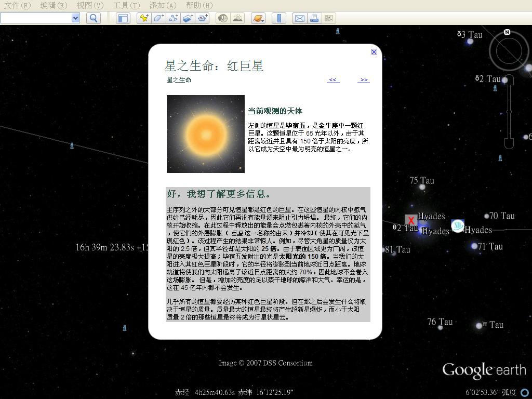Click the round Hyades icon
The width and height of the screenshot is (532, 399).
click(x=457, y=225)
